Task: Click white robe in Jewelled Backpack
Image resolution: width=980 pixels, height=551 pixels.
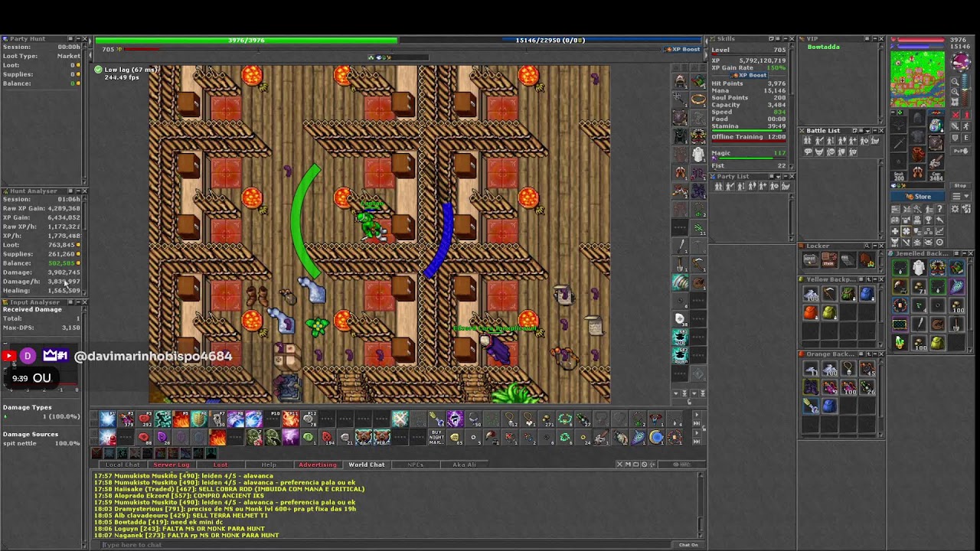Action: tap(919, 268)
